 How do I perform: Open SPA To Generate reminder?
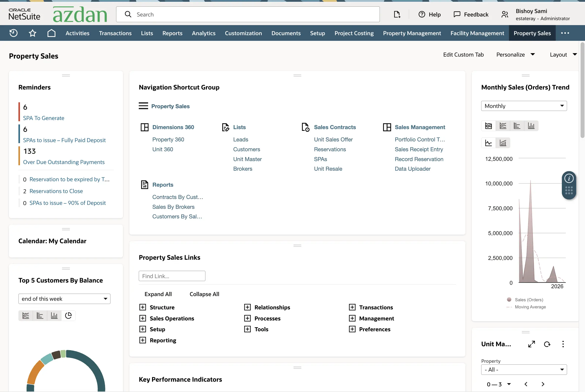point(44,118)
